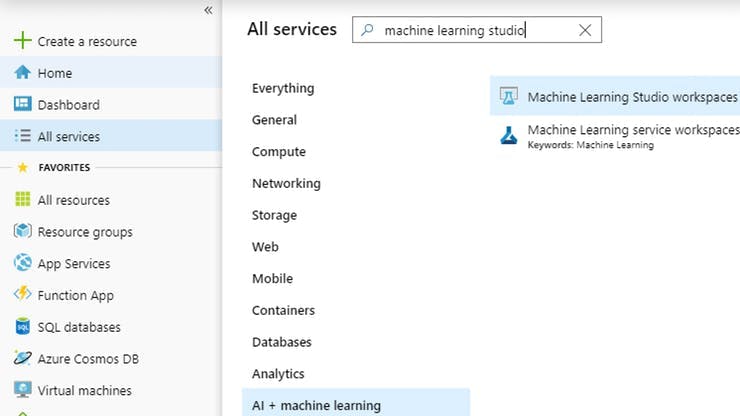Select the Analytics category
This screenshot has width=740, height=416.
click(x=278, y=374)
